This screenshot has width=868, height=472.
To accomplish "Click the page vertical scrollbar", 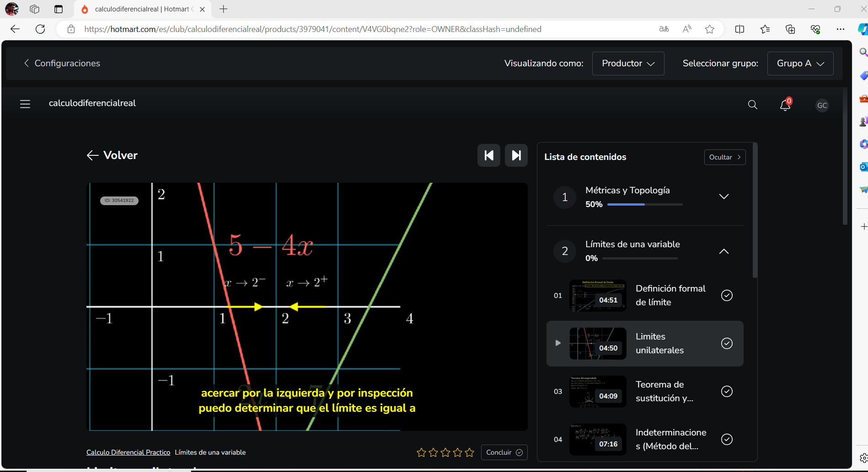I will pyautogui.click(x=845, y=155).
